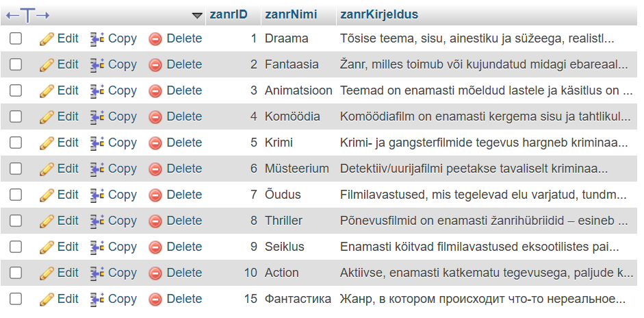Tick the checkbox for the Draama row

(16, 39)
